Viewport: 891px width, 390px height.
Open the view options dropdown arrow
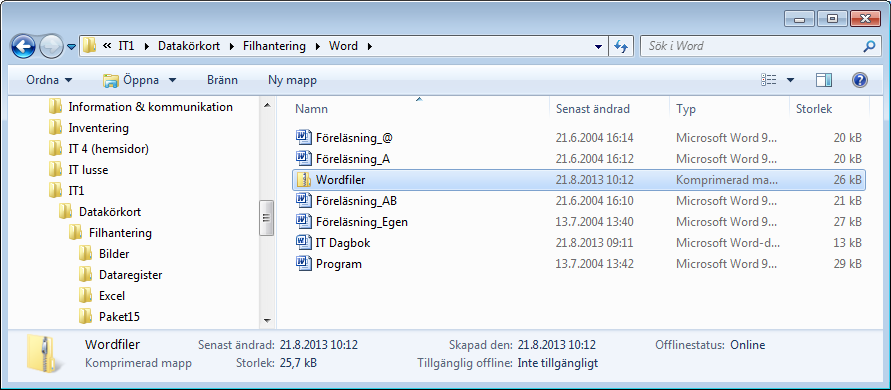790,80
